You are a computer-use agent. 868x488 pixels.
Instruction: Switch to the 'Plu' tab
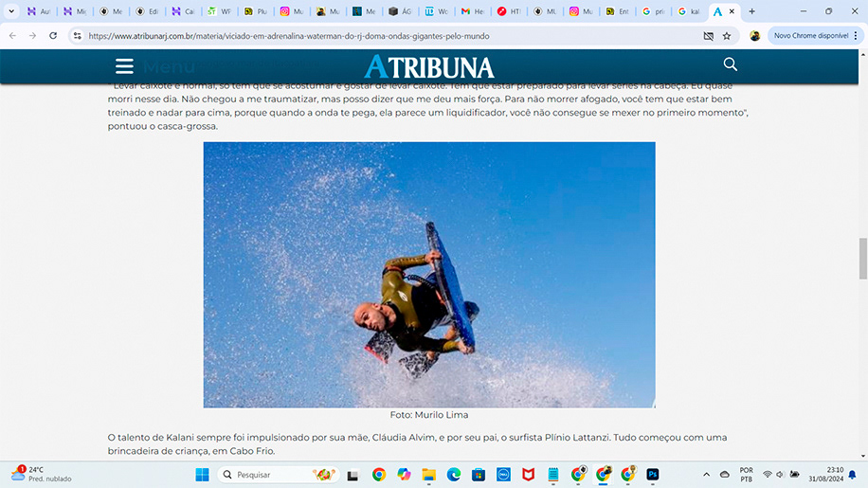[x=255, y=11]
